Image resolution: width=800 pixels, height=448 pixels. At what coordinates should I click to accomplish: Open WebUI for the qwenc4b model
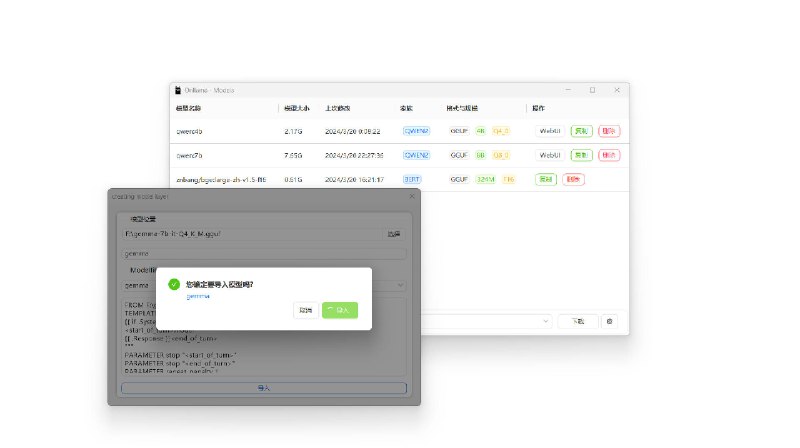pos(550,131)
